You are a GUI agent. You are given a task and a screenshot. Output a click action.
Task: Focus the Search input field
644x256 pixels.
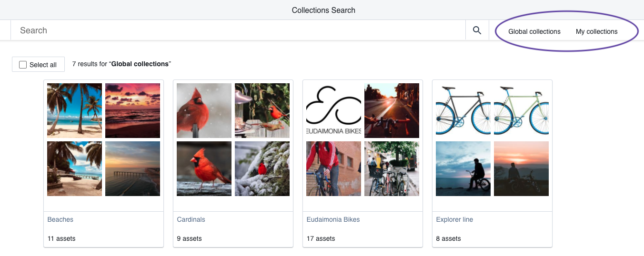[x=238, y=30]
